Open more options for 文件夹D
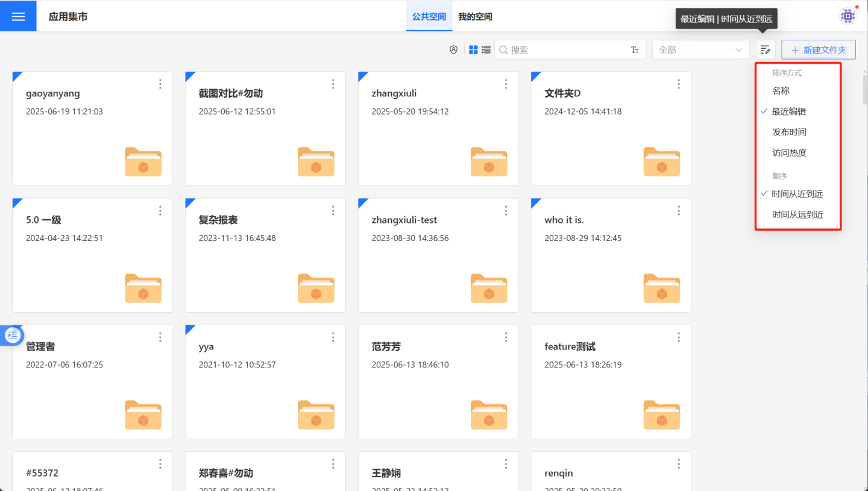868x491 pixels. click(679, 84)
